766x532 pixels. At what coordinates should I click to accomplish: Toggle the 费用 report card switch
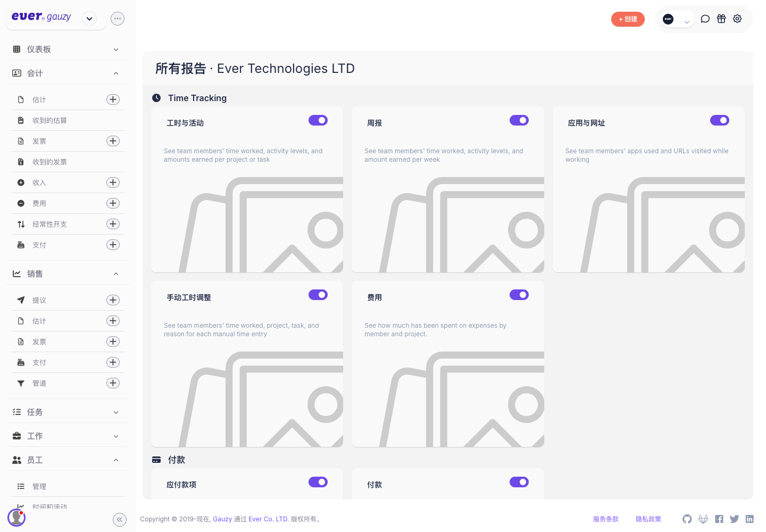click(x=519, y=295)
